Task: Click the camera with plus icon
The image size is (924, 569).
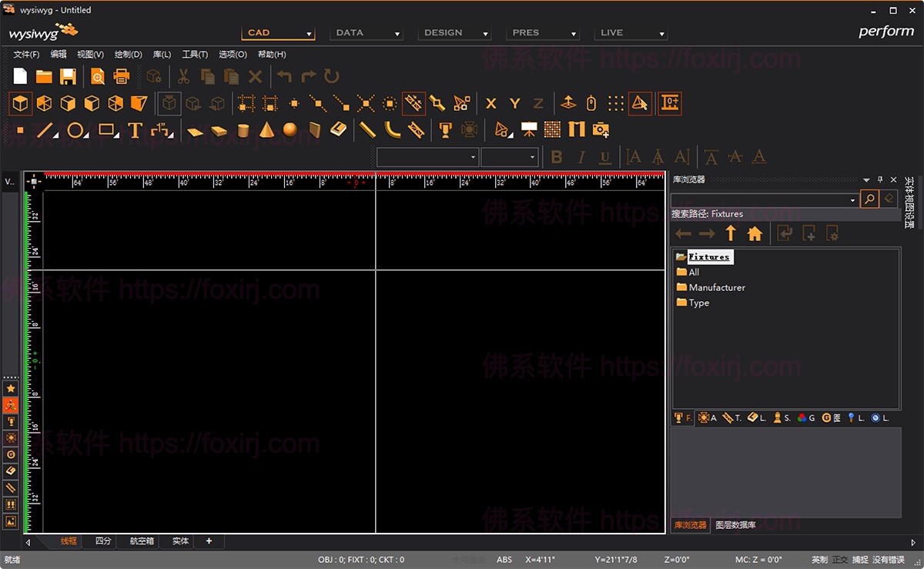Action: 601,130
